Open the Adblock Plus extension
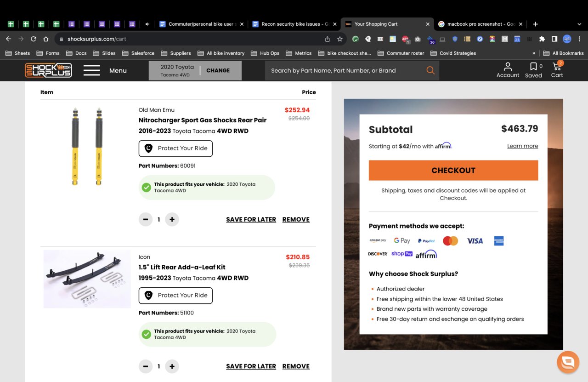Screen dimensions: 588x382 pyautogui.click(x=405, y=40)
